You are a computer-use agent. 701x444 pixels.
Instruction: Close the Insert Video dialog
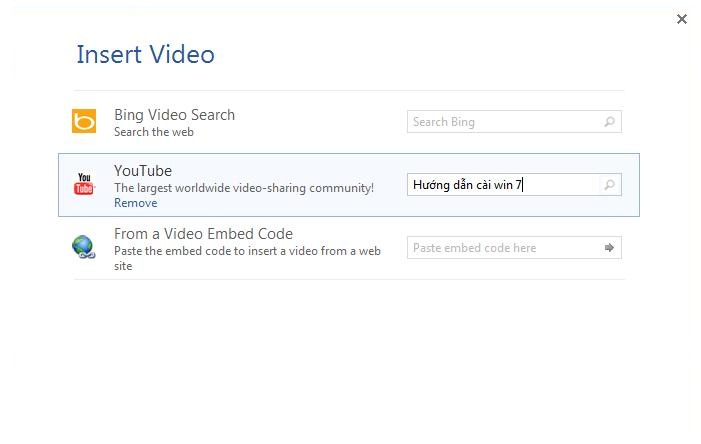(682, 19)
